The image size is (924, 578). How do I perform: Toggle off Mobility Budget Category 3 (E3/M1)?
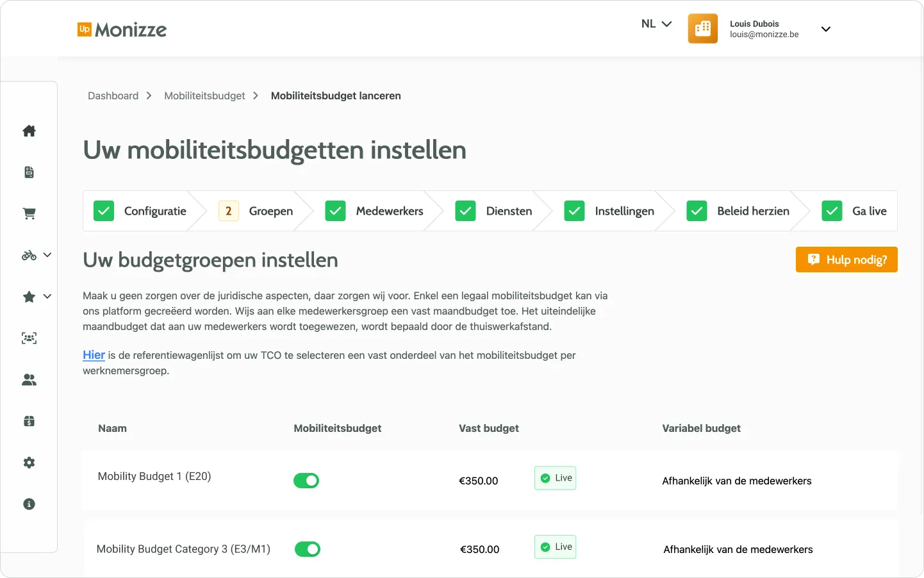coord(308,549)
